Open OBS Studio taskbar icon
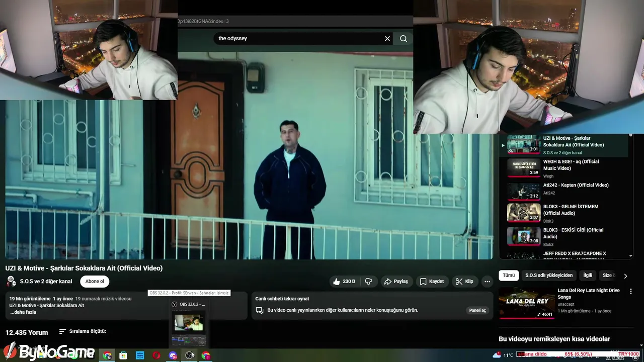The image size is (644, 362). 189,355
